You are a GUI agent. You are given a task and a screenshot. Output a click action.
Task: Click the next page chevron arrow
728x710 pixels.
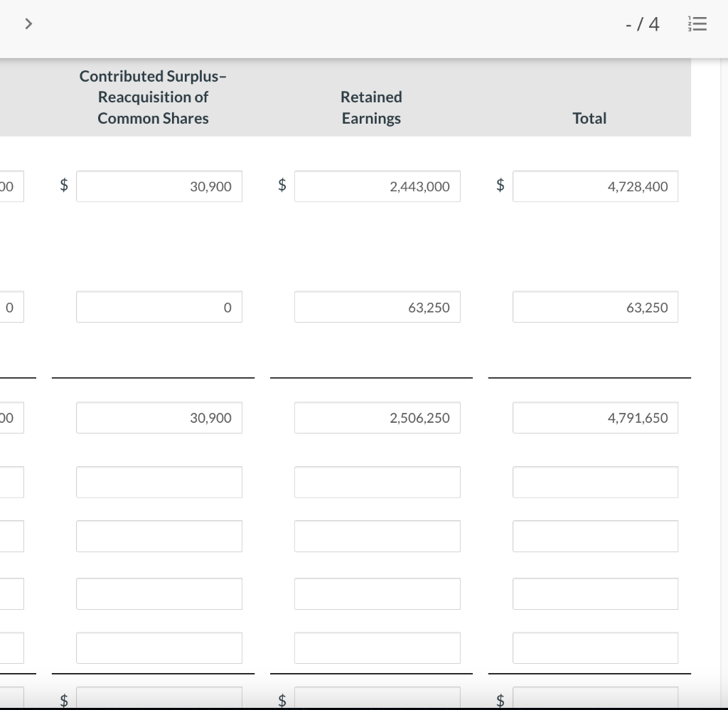tap(28, 23)
